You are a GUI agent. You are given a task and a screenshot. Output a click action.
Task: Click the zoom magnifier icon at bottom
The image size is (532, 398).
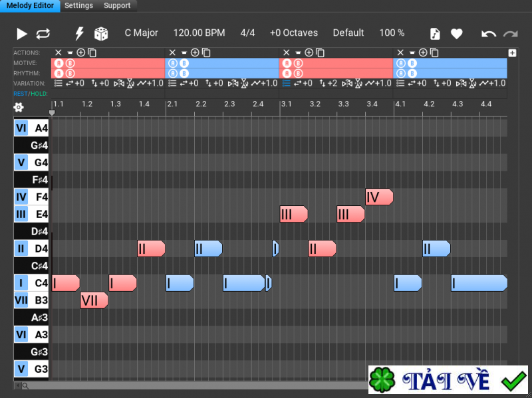[25, 385]
